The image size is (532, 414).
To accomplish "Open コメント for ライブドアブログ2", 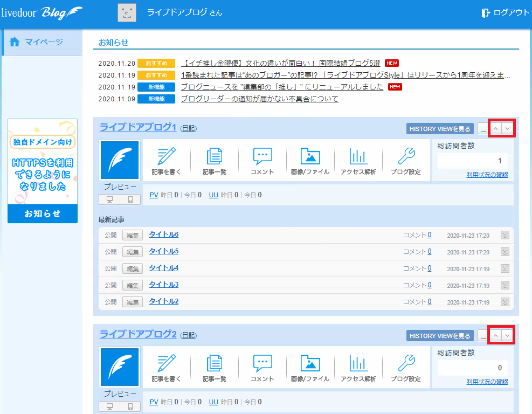I will coord(262,368).
